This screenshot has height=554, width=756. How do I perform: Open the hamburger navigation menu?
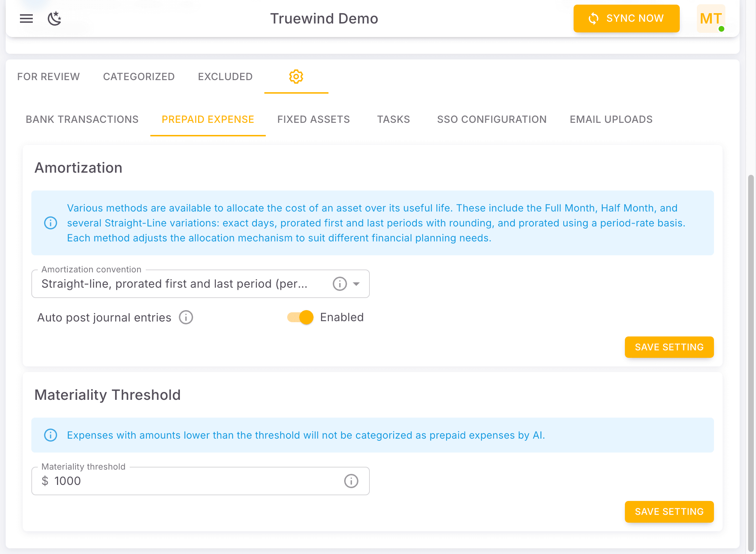(26, 19)
